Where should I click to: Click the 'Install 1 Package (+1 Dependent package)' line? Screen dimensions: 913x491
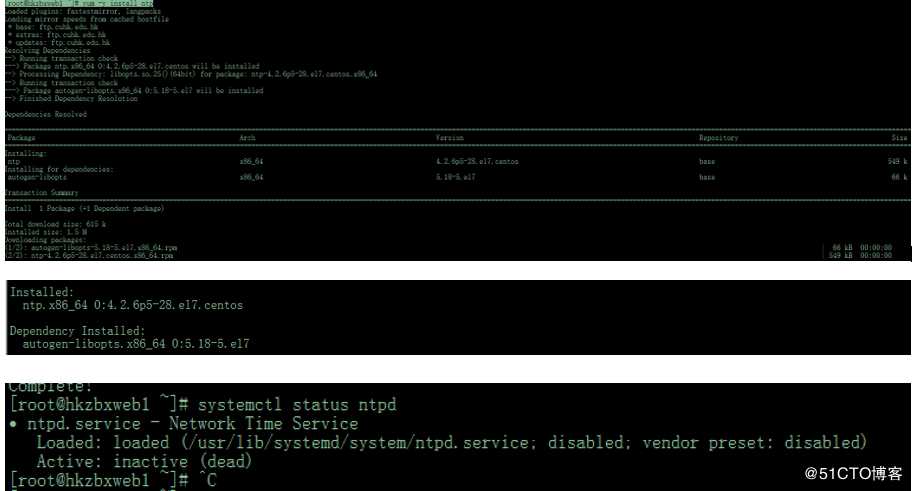(x=85, y=209)
